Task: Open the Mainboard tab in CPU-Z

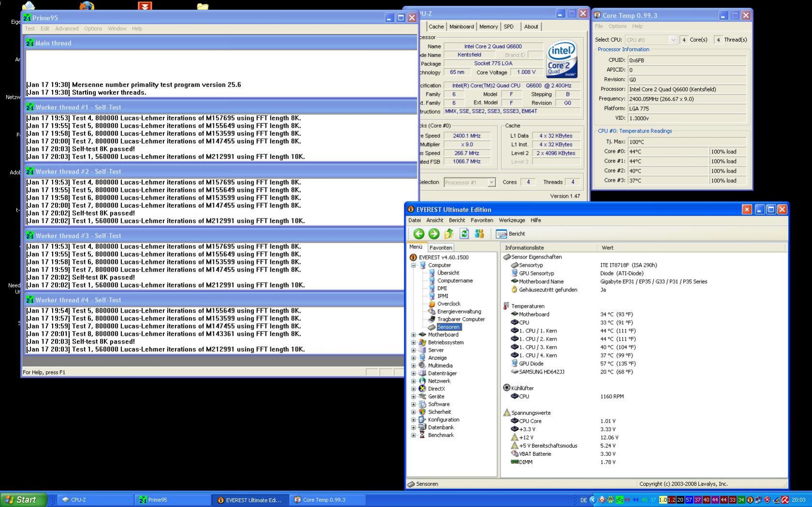Action: point(461,27)
